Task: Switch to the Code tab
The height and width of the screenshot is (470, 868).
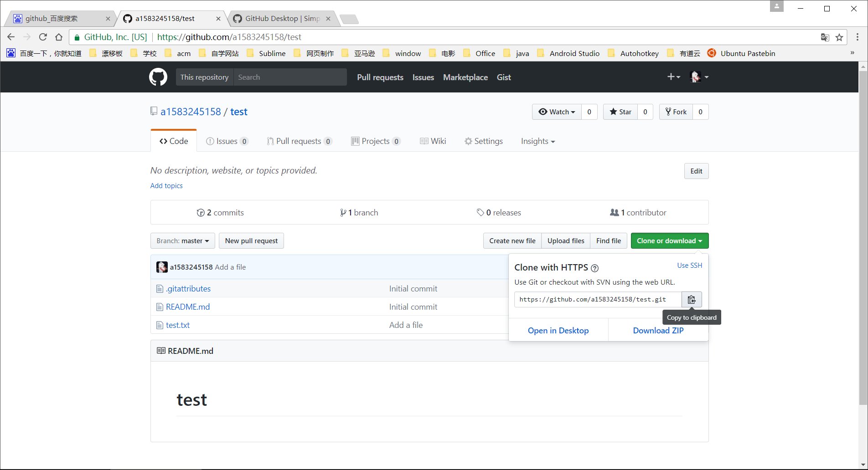Action: point(174,141)
